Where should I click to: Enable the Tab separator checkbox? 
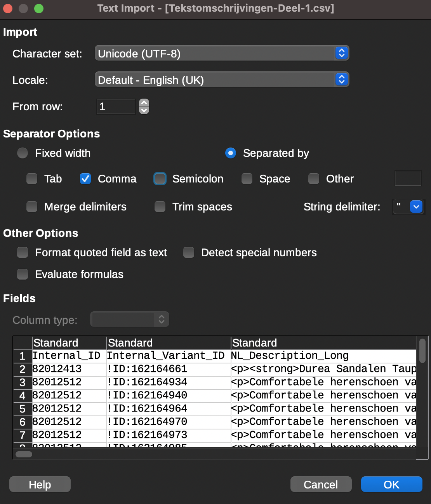point(32,179)
